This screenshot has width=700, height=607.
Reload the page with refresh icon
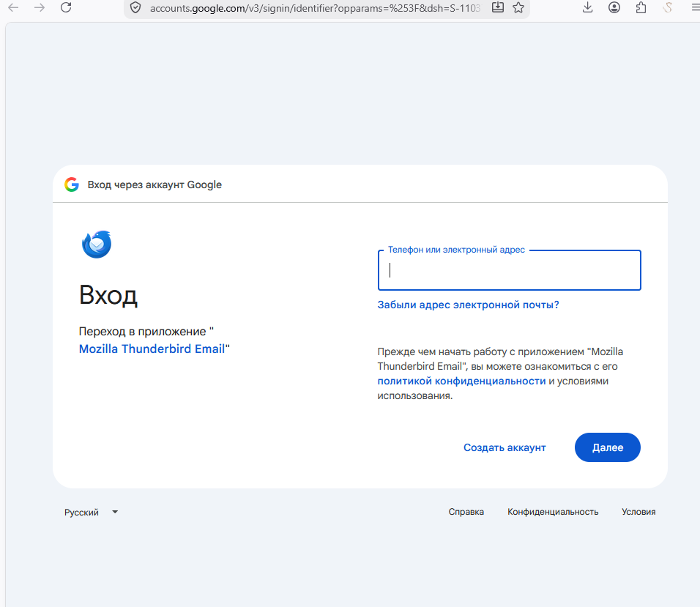click(66, 7)
